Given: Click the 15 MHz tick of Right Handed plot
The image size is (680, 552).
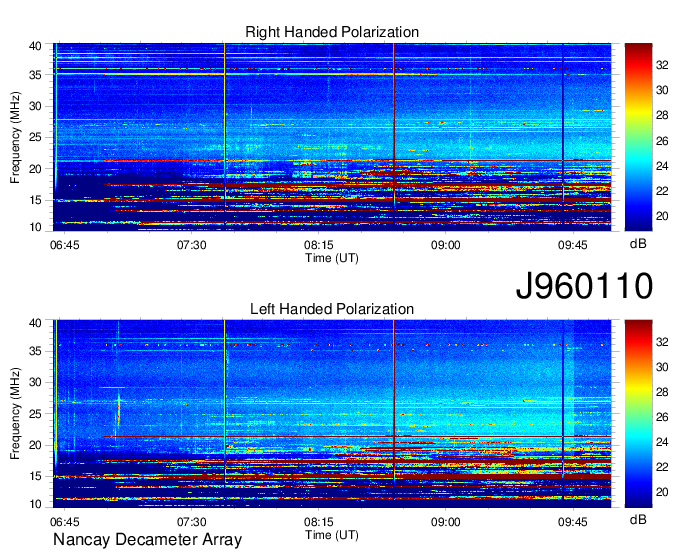Looking at the screenshot, I should (35, 200).
